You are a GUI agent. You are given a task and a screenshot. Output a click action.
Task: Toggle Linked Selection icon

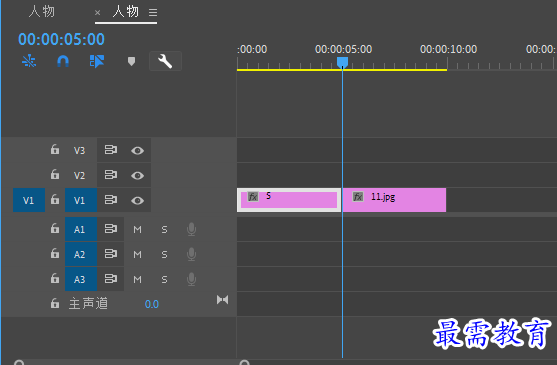point(97,61)
